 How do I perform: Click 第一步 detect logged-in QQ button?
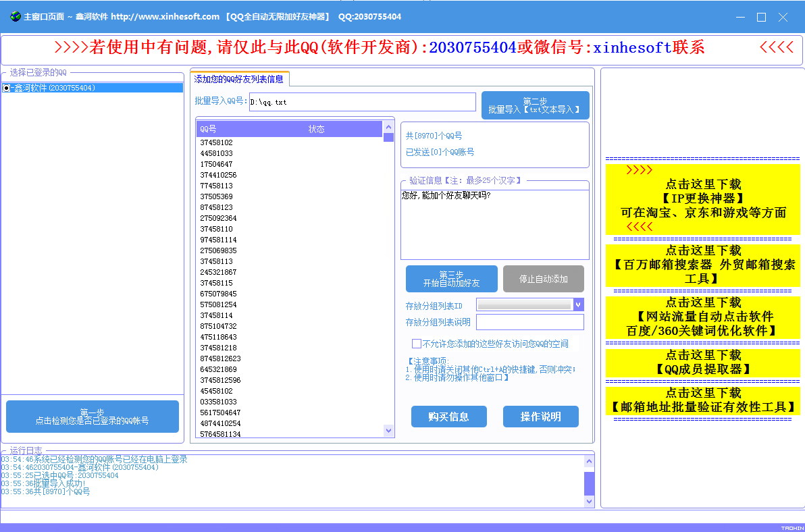(93, 417)
